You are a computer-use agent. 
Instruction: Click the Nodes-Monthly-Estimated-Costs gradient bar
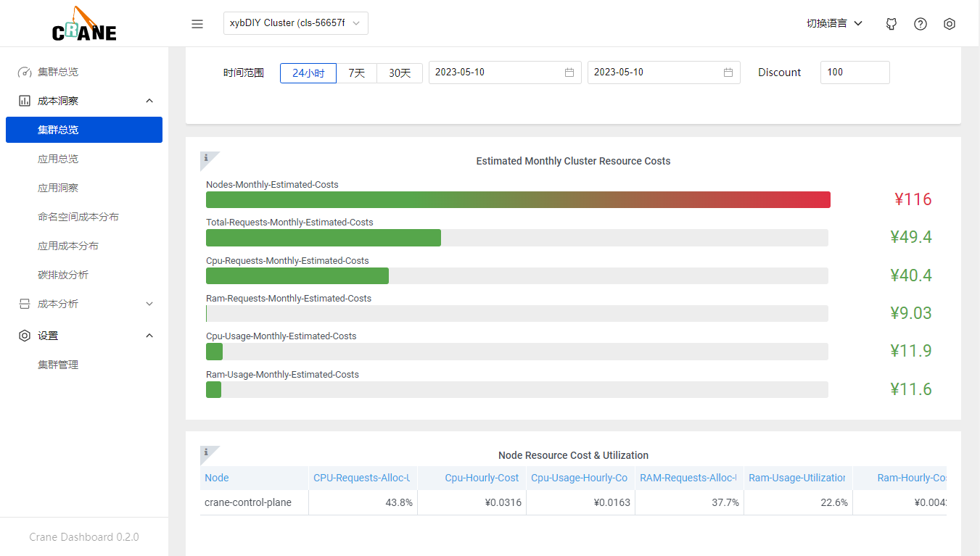[518, 200]
